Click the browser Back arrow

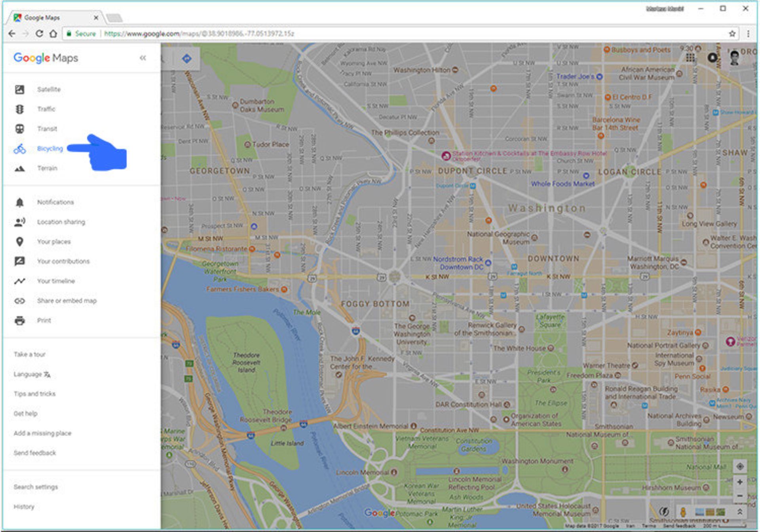(12, 34)
